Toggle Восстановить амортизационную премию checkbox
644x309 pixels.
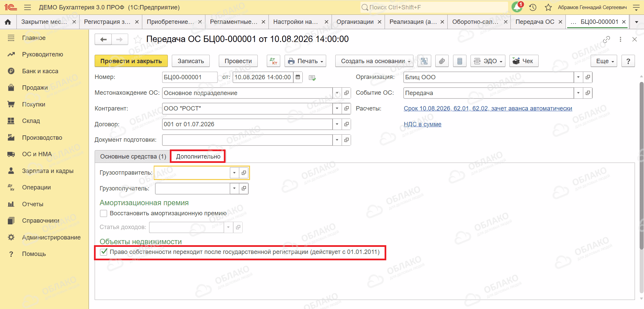[104, 213]
